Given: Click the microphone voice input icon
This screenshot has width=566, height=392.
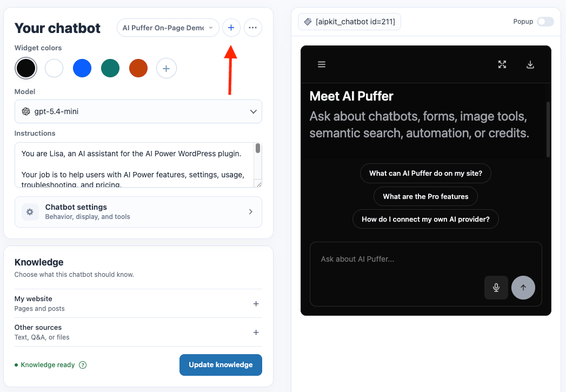Looking at the screenshot, I should click(496, 288).
